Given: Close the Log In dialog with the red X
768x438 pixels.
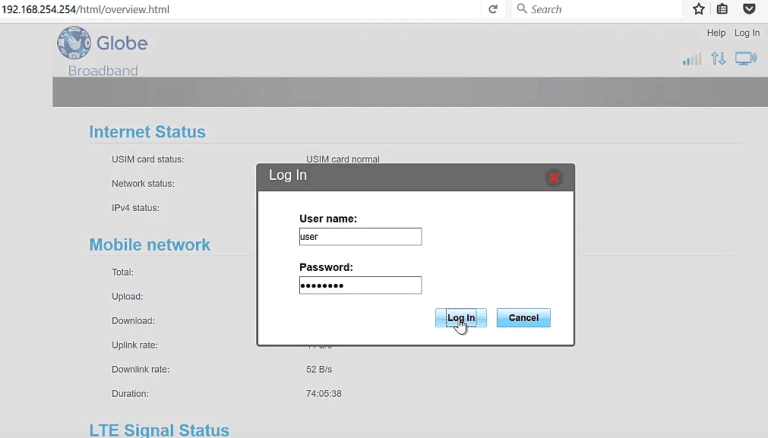Looking at the screenshot, I should point(554,177).
